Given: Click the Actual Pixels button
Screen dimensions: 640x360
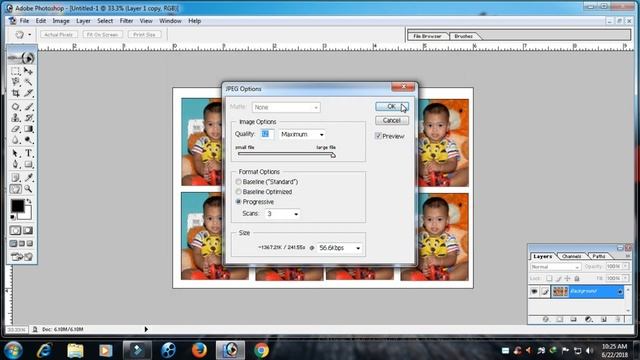Looking at the screenshot, I should tap(58, 35).
